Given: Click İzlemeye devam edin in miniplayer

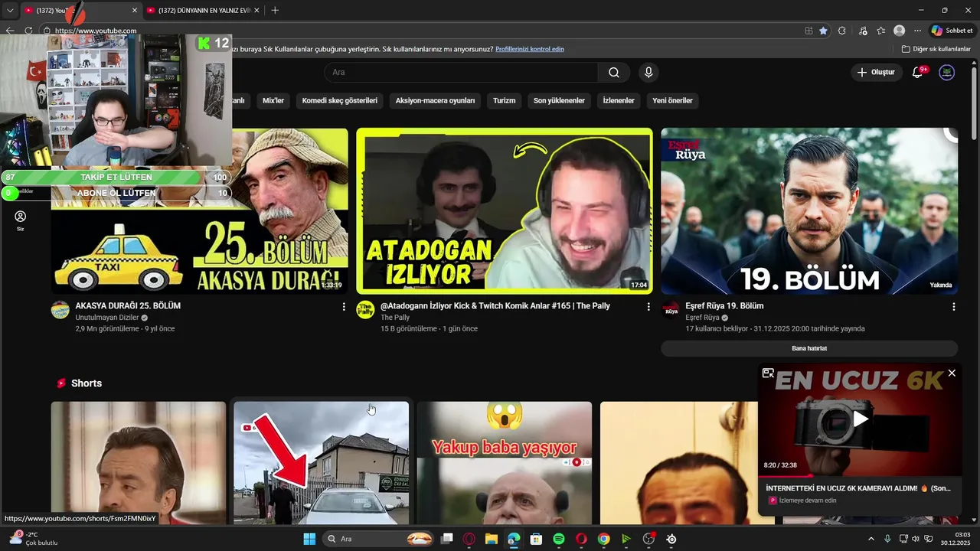Looking at the screenshot, I should (808, 500).
